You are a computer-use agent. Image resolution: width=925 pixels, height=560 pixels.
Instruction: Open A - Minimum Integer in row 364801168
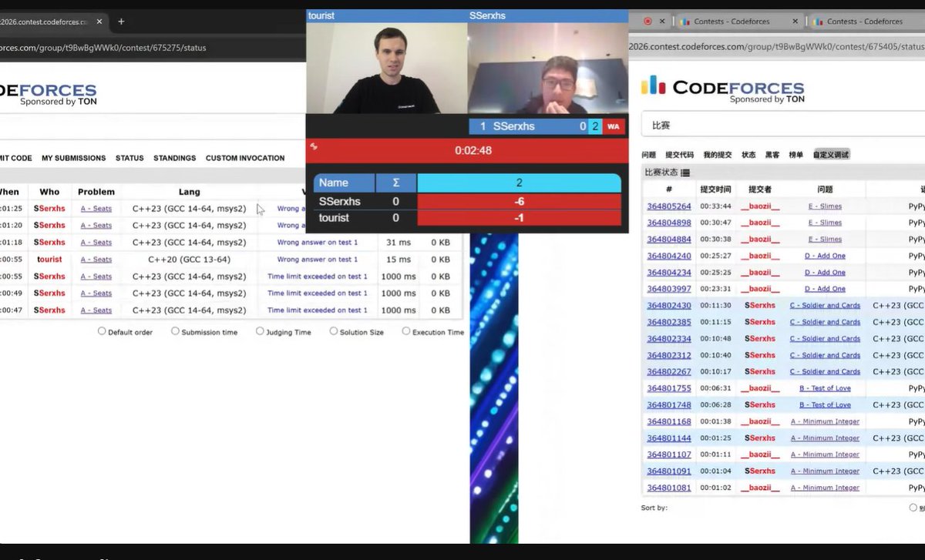(x=825, y=421)
